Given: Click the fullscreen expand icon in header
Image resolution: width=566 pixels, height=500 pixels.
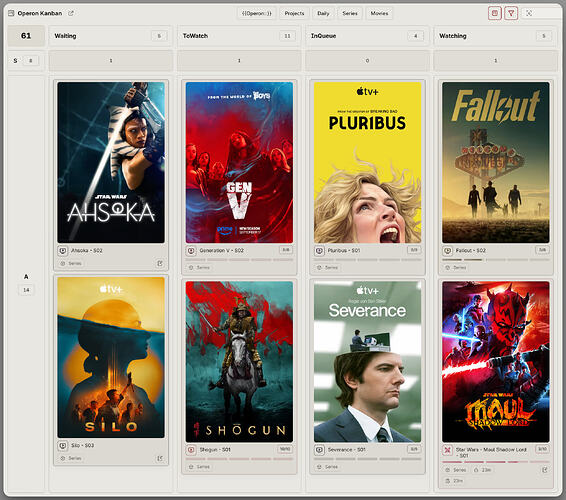Looking at the screenshot, I should click(x=529, y=13).
